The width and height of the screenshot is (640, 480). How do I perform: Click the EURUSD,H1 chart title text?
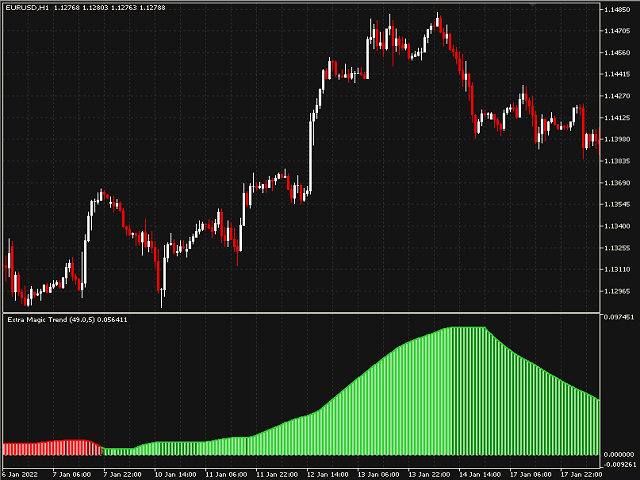pyautogui.click(x=27, y=7)
